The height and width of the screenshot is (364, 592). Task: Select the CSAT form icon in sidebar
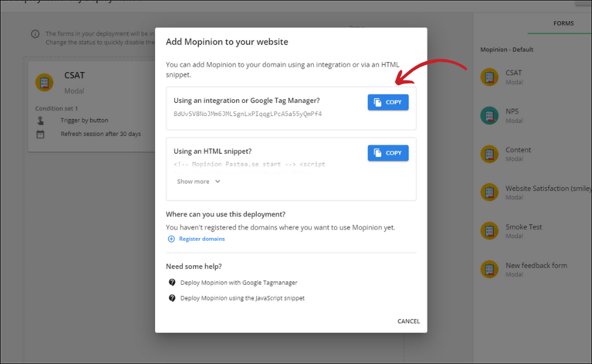point(489,77)
